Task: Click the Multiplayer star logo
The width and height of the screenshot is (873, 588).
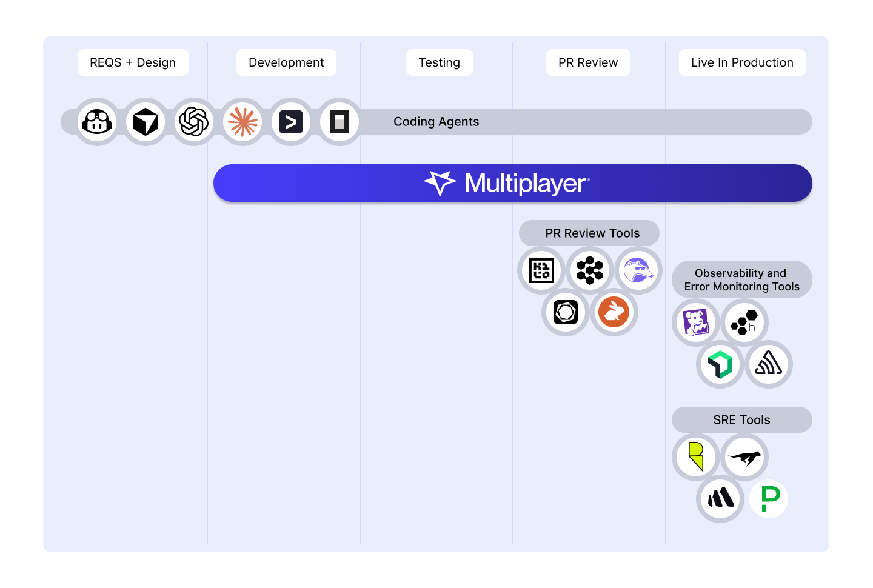Action: [440, 183]
